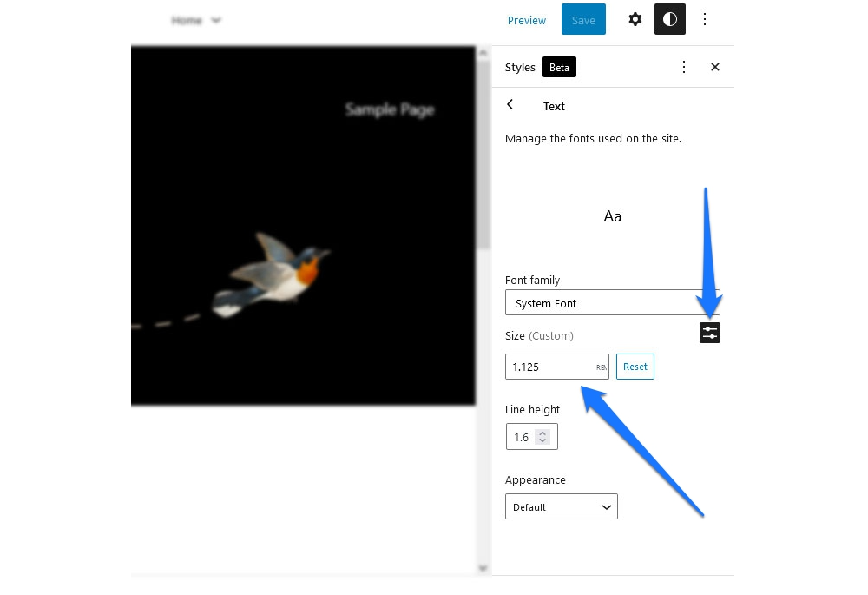Viewport: 868px width, 595px height.
Task: Open the Styles panel kebab options
Action: (x=684, y=67)
